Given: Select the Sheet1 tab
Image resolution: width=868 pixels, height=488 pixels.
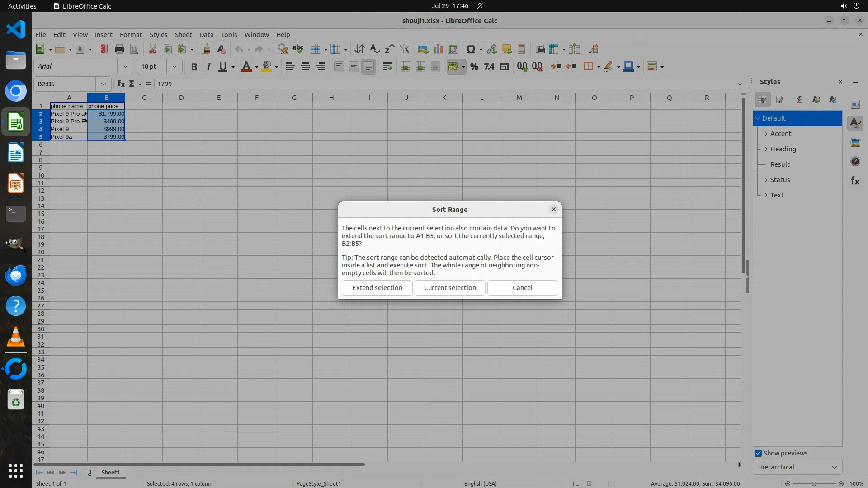Looking at the screenshot, I should (x=110, y=472).
